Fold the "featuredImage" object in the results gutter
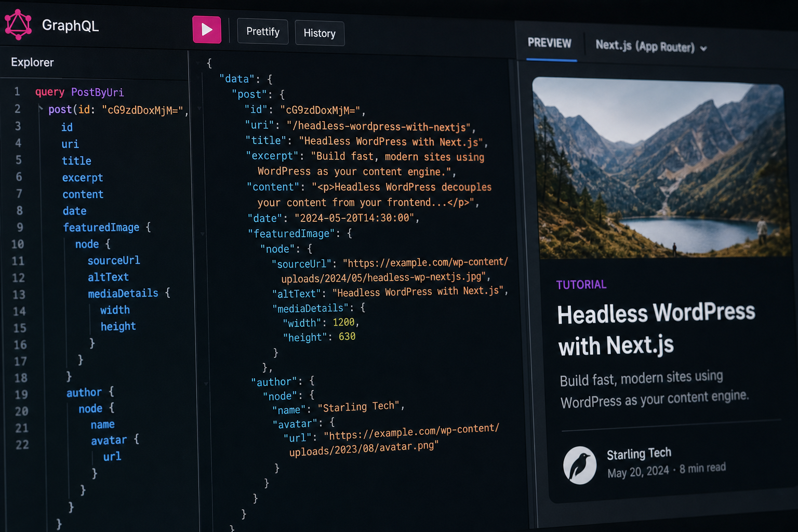Image resolution: width=798 pixels, height=532 pixels. pos(203,234)
